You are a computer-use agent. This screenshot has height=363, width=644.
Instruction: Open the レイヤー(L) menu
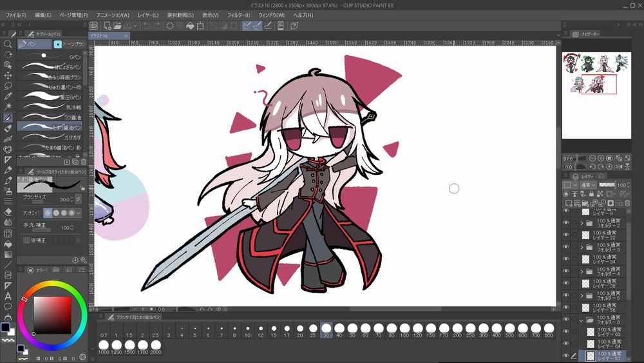[x=148, y=15]
